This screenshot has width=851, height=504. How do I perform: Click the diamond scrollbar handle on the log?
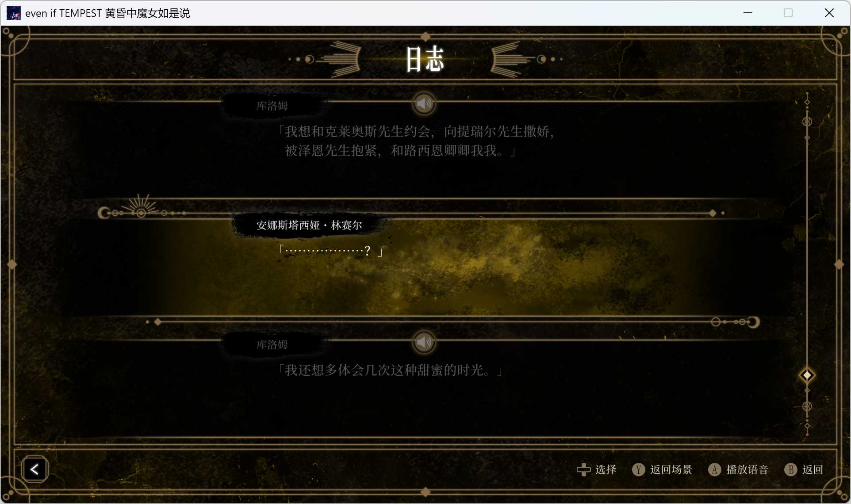[x=807, y=375]
